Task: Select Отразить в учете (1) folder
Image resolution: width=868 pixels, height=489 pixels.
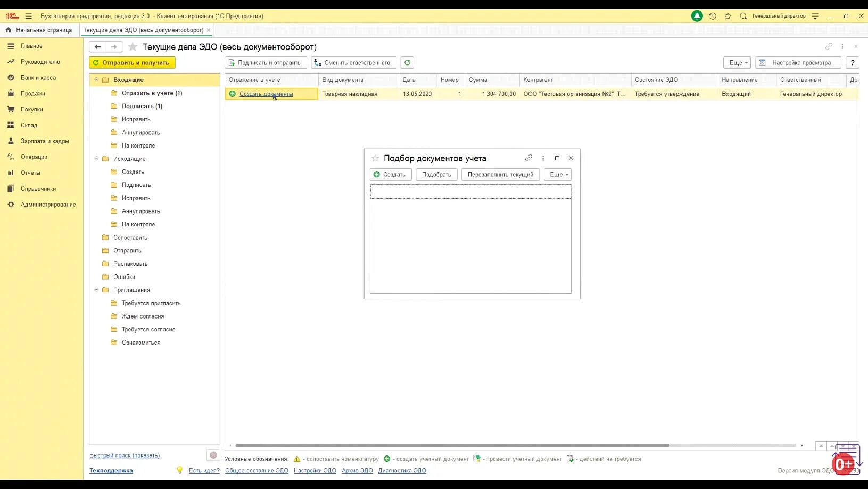Action: coord(152,93)
